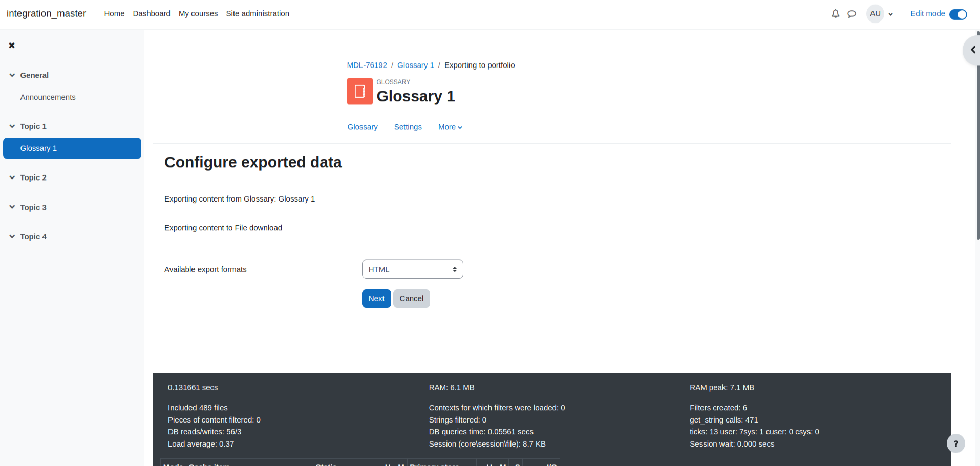Collapse the Topic 1 section chevron
980x466 pixels.
(x=12, y=126)
